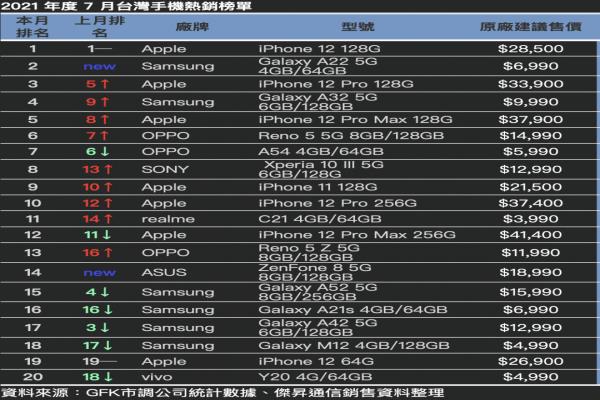
Task: Select the iPhone 11 128G cell
Action: click(318, 187)
